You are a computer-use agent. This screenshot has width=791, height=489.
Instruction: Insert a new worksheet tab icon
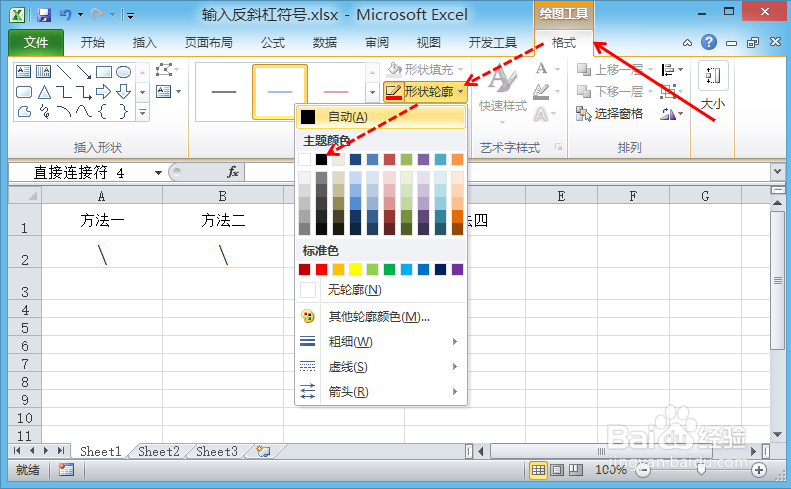click(x=263, y=451)
